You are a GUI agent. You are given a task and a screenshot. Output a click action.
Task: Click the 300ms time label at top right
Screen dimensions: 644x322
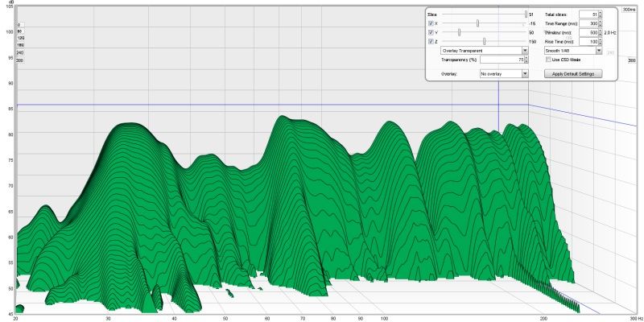[630, 9]
